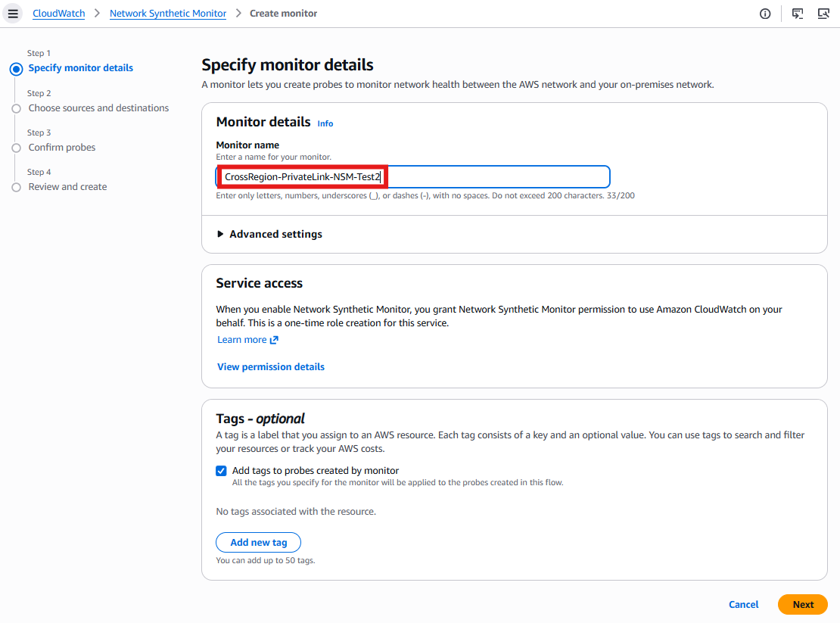Click the external link icon beside Learn more
The width and height of the screenshot is (840, 623).
pos(274,339)
